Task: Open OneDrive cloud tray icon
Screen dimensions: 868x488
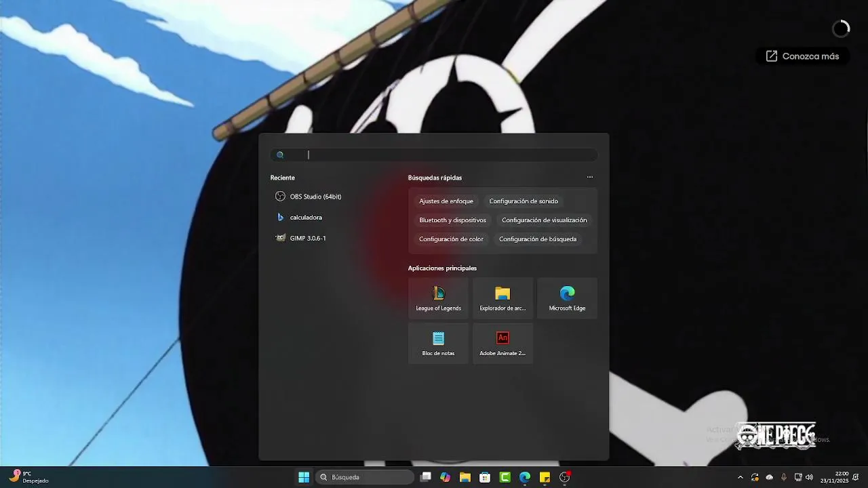Action: pos(769,477)
